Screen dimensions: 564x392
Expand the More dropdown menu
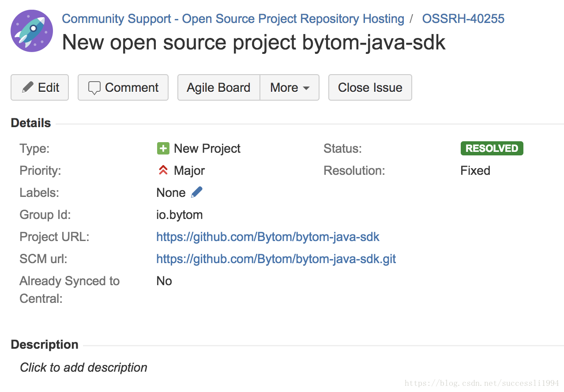click(290, 87)
